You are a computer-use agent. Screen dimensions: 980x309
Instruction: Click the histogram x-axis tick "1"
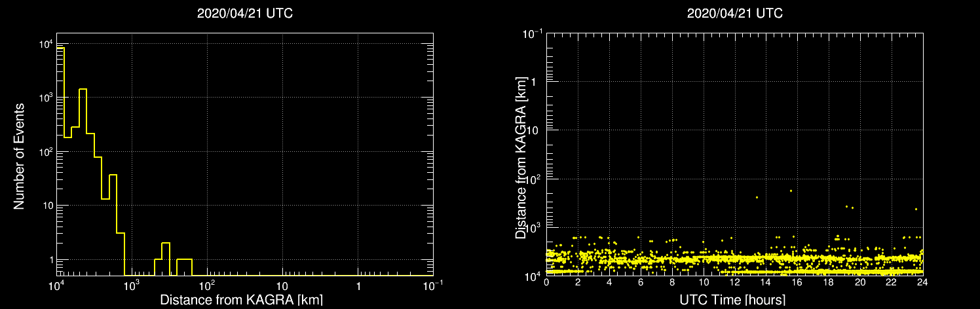tap(358, 287)
